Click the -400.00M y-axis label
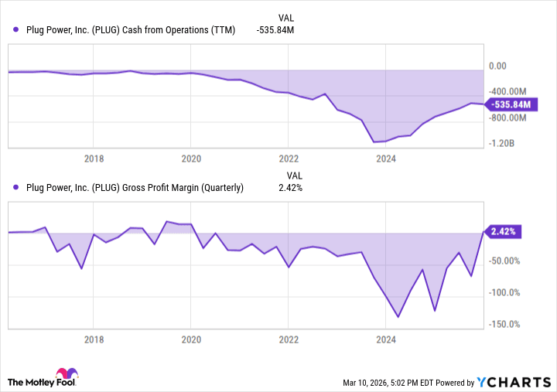The image size is (557, 392). (510, 92)
